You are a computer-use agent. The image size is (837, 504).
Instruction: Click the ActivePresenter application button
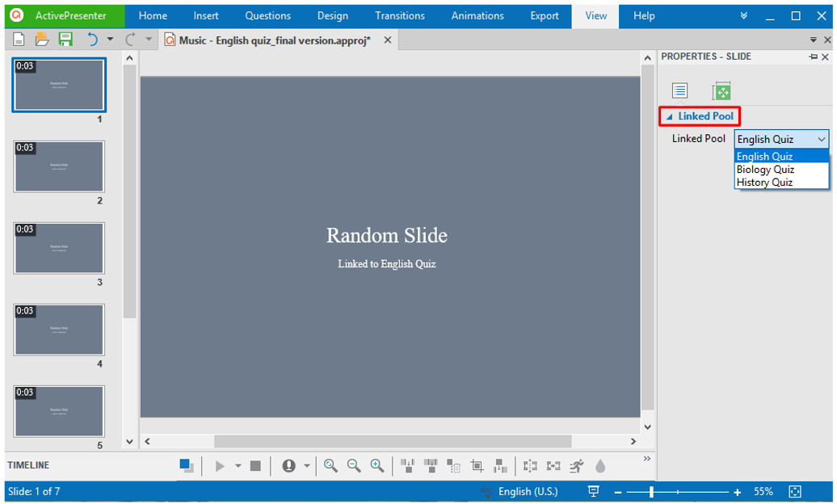pos(62,15)
